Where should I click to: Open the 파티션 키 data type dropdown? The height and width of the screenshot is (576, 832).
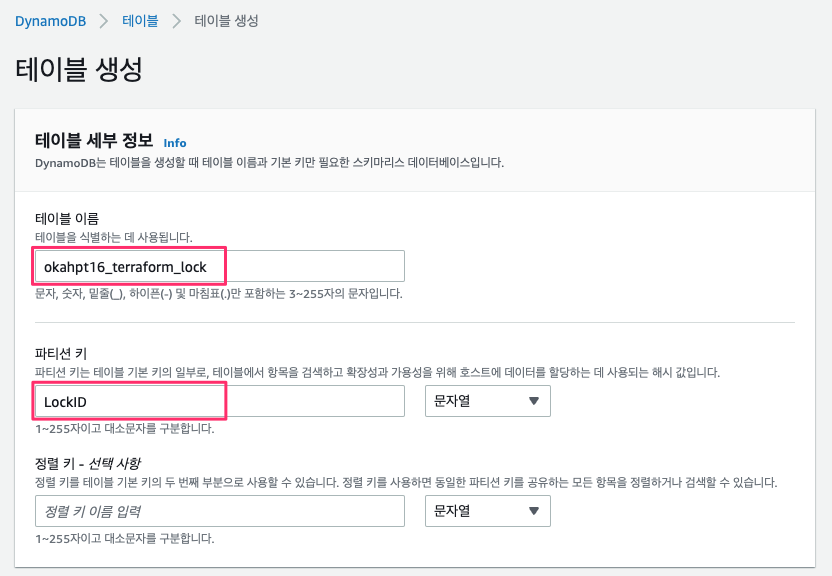point(488,401)
